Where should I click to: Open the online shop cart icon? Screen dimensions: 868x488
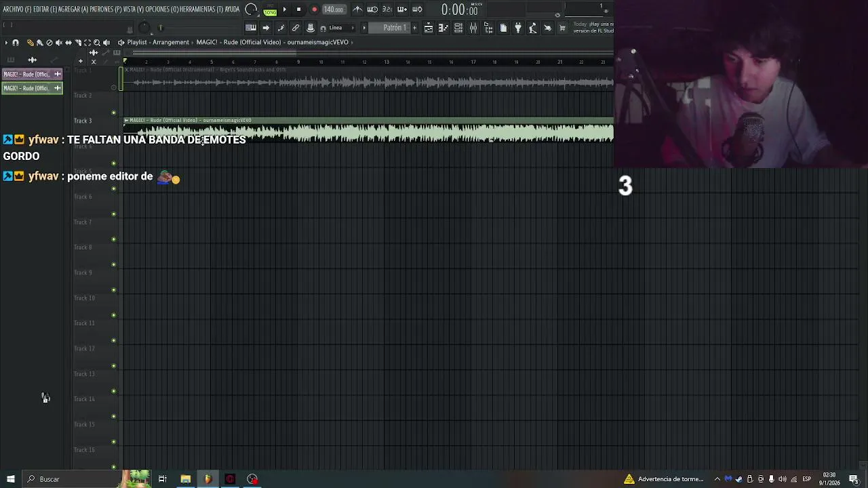[x=562, y=28]
